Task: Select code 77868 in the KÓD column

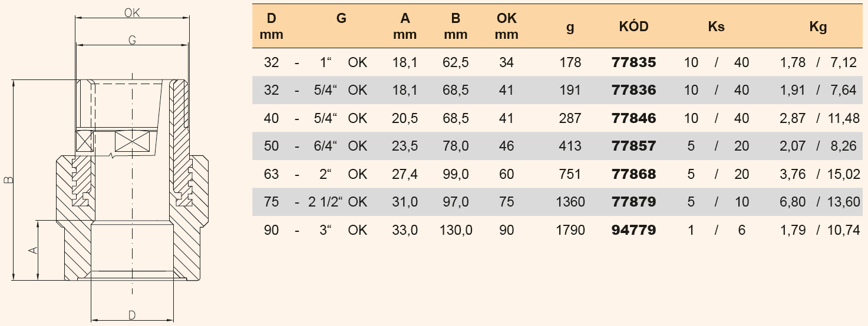Action: (x=633, y=174)
